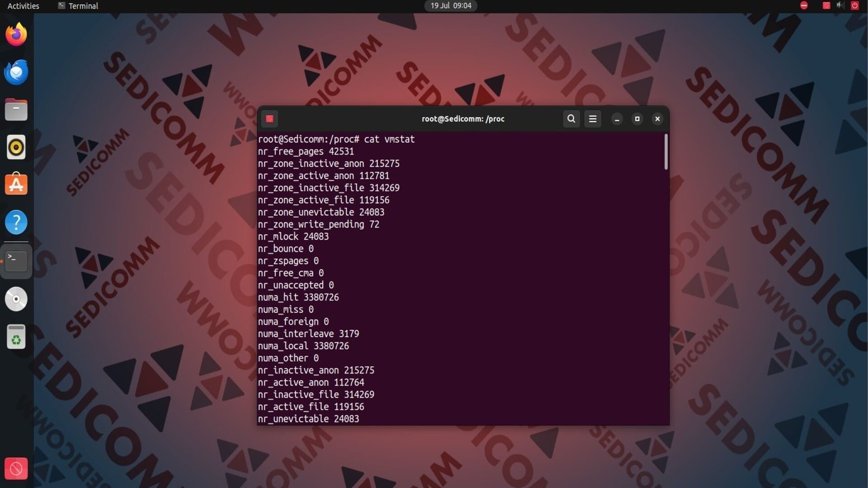Open the Trash in the dock
868x488 pixels.
coord(16,337)
